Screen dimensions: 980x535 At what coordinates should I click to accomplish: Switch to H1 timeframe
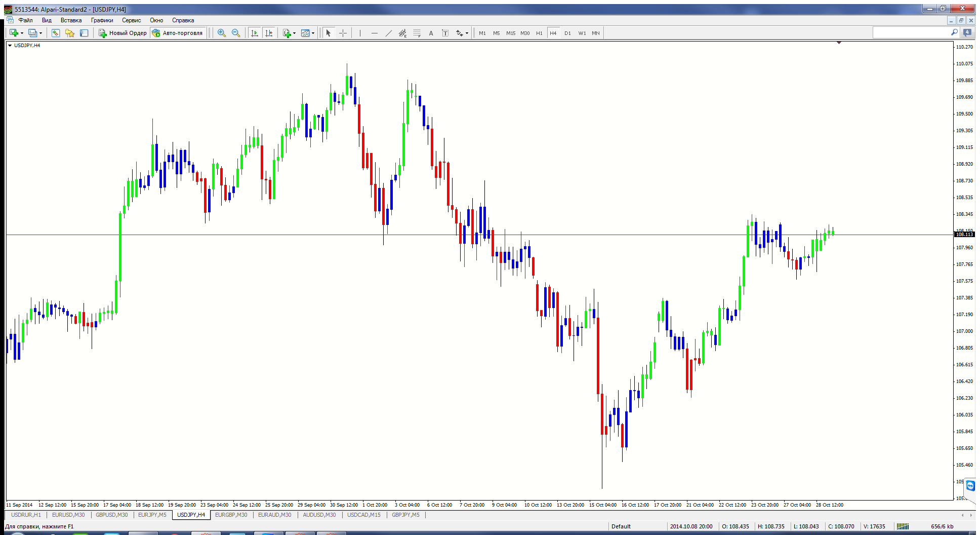tap(539, 33)
